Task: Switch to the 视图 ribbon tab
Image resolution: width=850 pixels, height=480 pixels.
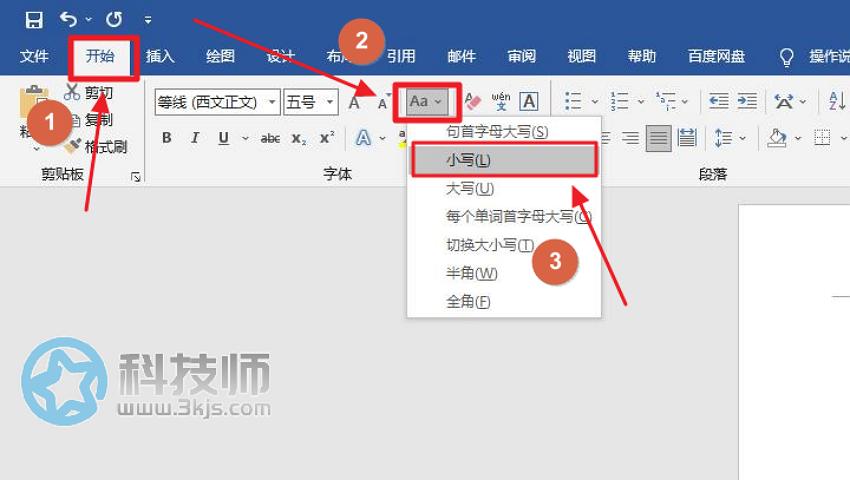Action: 582,56
